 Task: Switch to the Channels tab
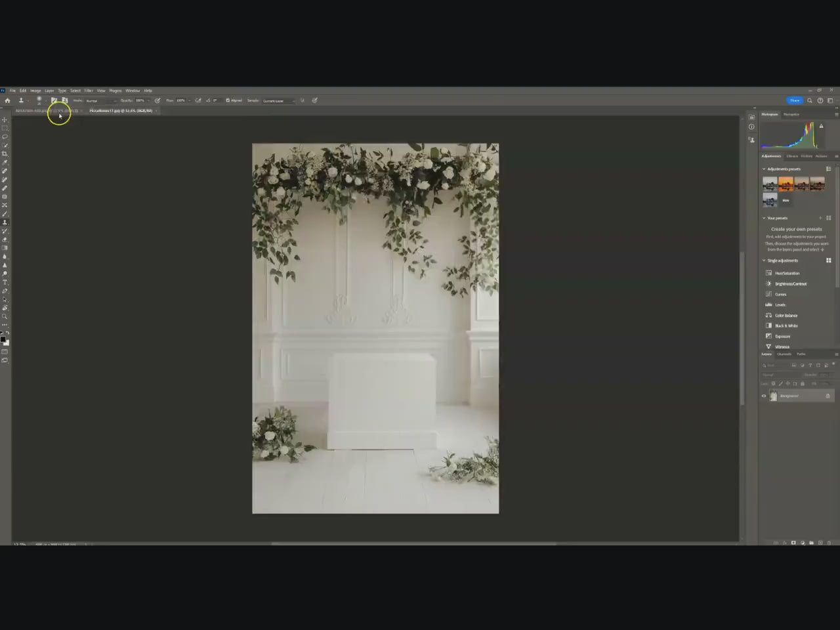(x=784, y=354)
